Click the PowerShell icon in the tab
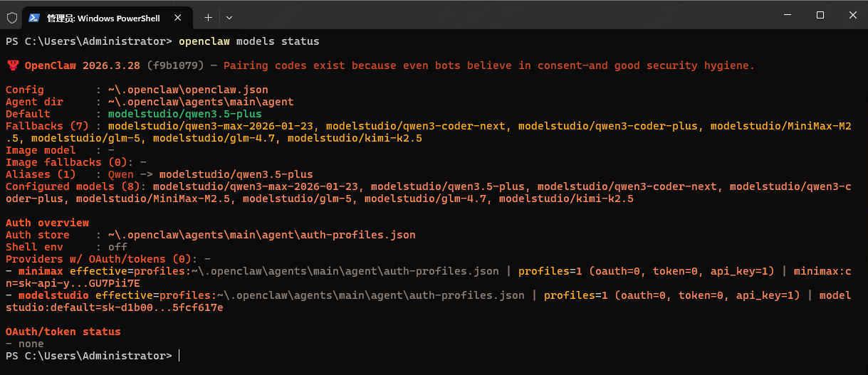This screenshot has width=868, height=375. [34, 17]
